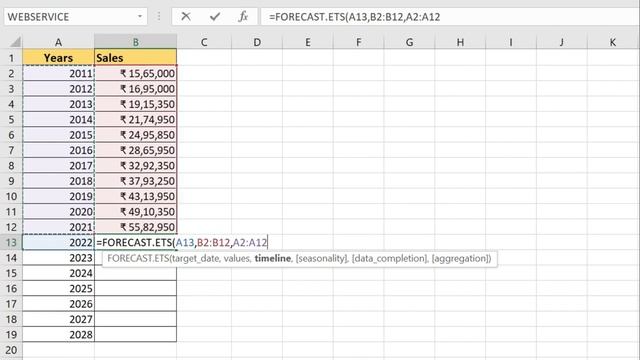This screenshot has width=640, height=360.
Task: Select sales value ₹ 28,65,950
Action: point(136,150)
